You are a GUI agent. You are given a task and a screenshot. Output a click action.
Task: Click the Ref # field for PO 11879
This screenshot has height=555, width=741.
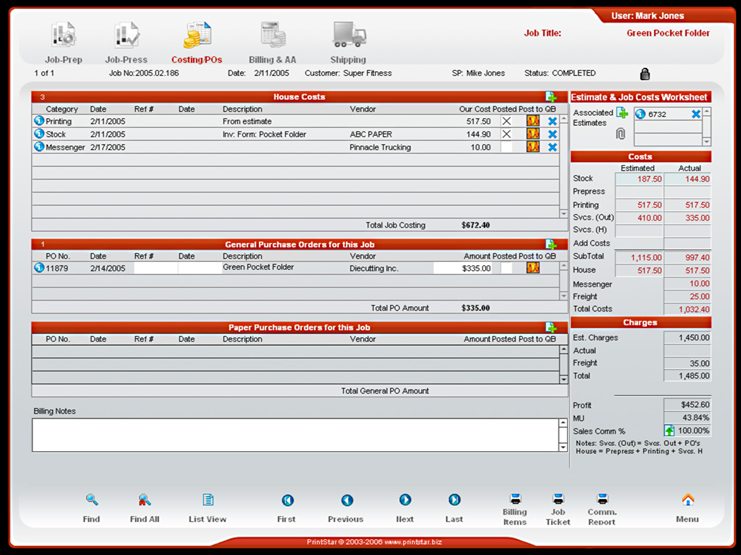[156, 268]
